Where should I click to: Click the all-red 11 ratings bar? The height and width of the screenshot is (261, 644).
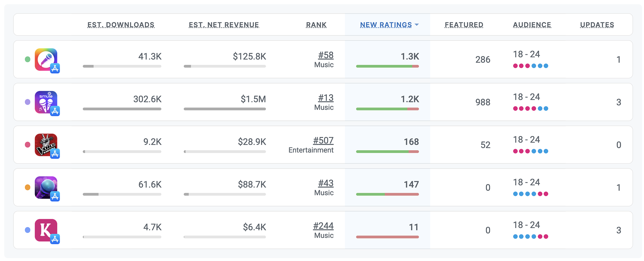(x=387, y=237)
